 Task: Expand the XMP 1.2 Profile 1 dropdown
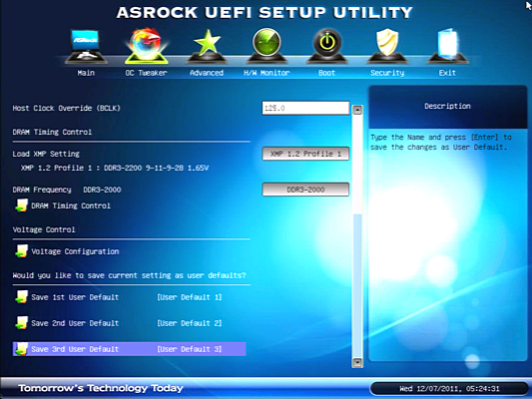tap(305, 154)
